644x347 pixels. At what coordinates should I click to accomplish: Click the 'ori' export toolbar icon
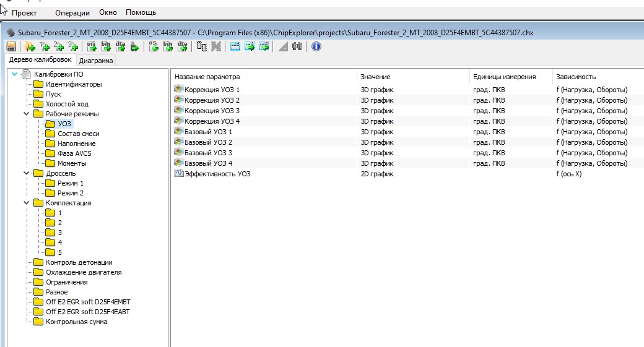(92, 46)
